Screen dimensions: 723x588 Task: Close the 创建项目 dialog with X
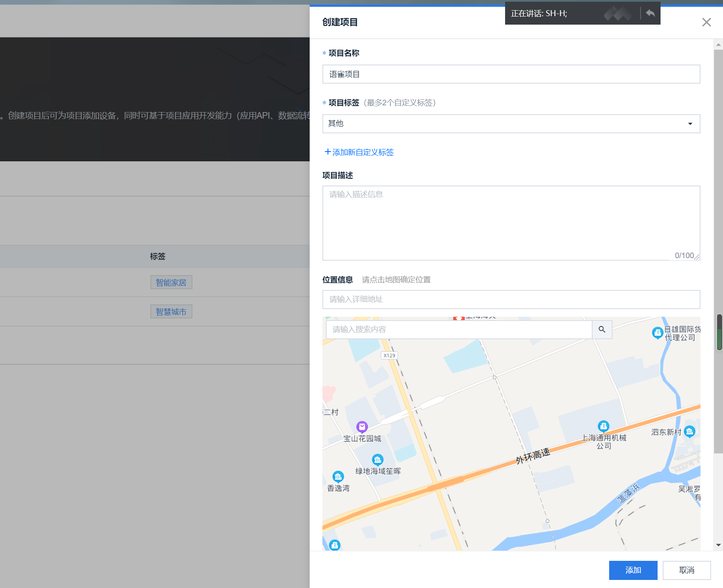(x=706, y=22)
